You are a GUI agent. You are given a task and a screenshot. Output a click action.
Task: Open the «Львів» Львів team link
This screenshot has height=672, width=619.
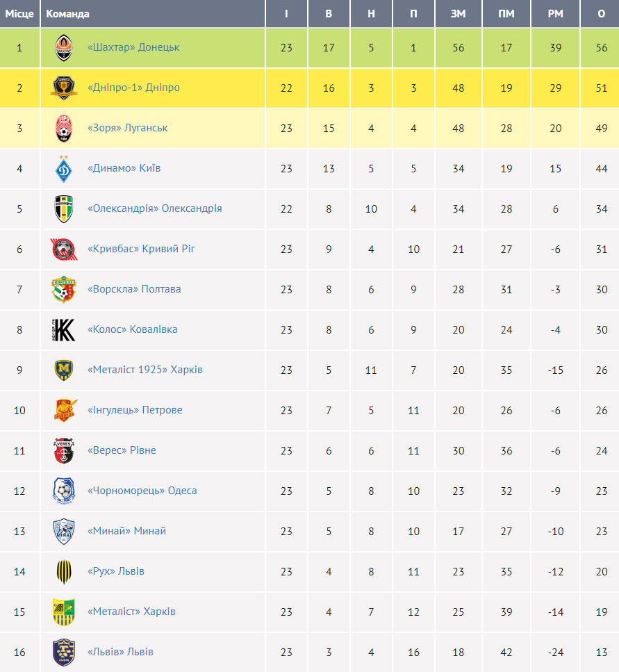click(120, 651)
